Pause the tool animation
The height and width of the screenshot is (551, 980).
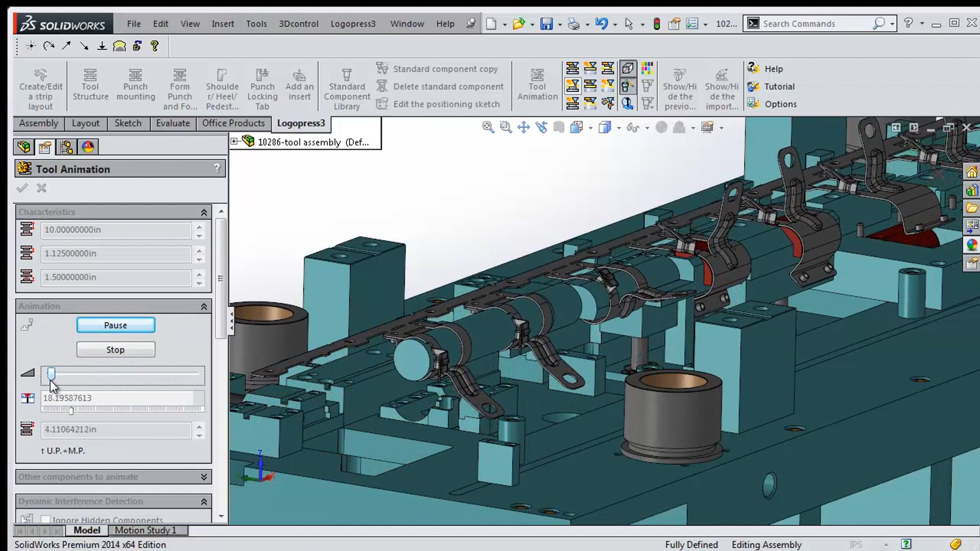(116, 325)
